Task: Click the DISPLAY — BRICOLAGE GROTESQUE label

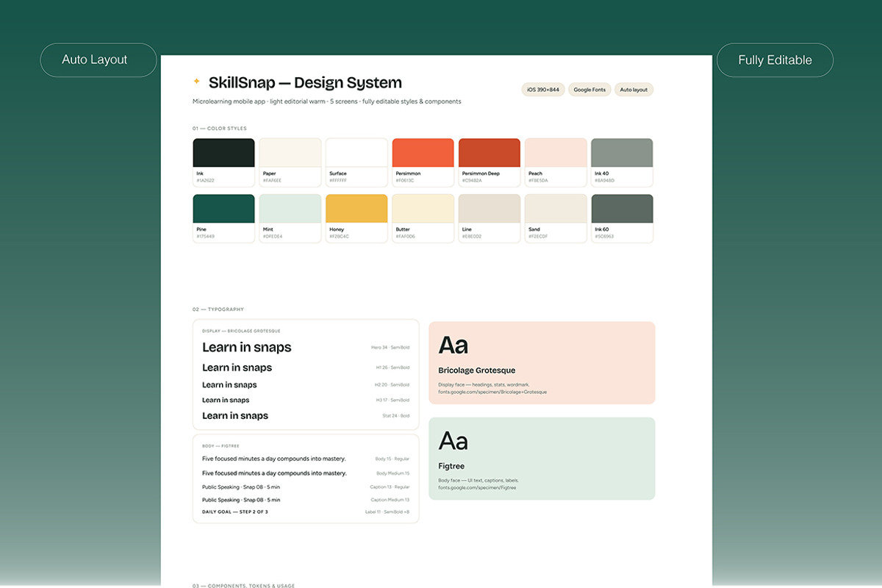Action: 241,331
